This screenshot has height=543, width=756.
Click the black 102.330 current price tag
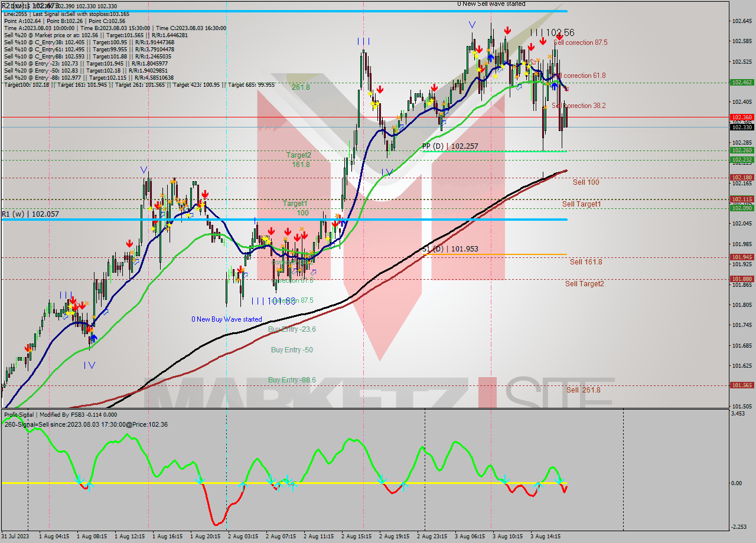coord(741,127)
